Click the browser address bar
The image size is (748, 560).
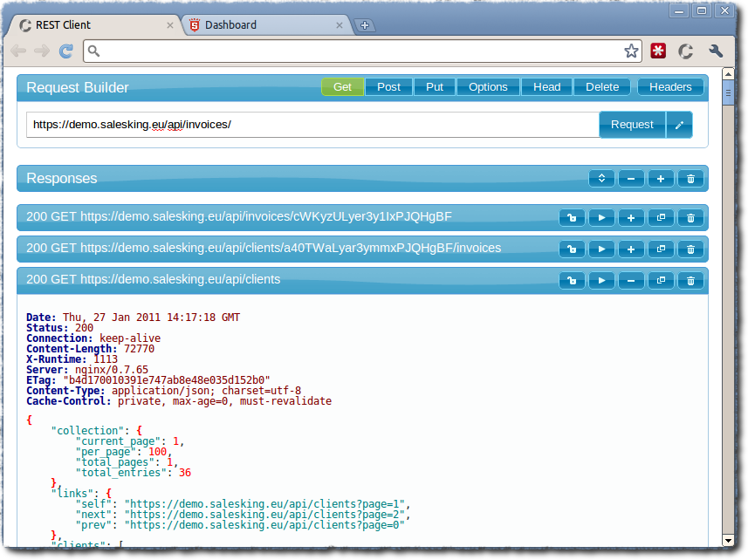tap(362, 51)
